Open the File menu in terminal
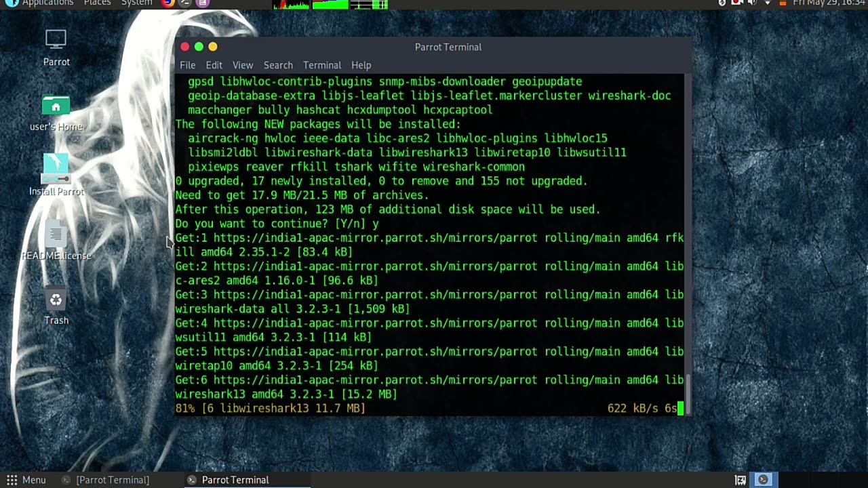This screenshot has height=488, width=868. (x=187, y=65)
